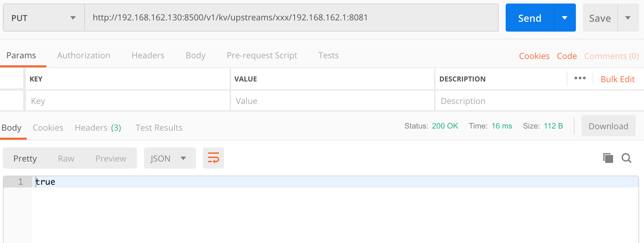Switch to Bulk Edit mode
Image resolution: width=644 pixels, height=243 pixels.
point(618,79)
